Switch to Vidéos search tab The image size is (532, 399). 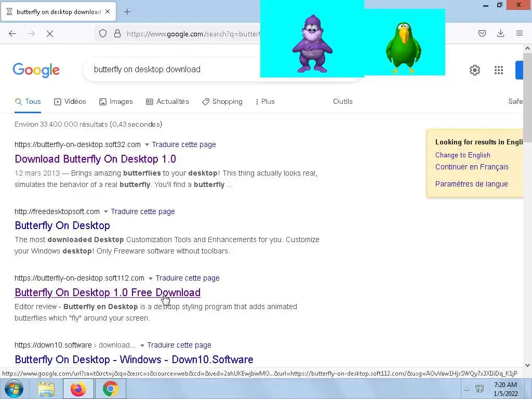pyautogui.click(x=70, y=101)
